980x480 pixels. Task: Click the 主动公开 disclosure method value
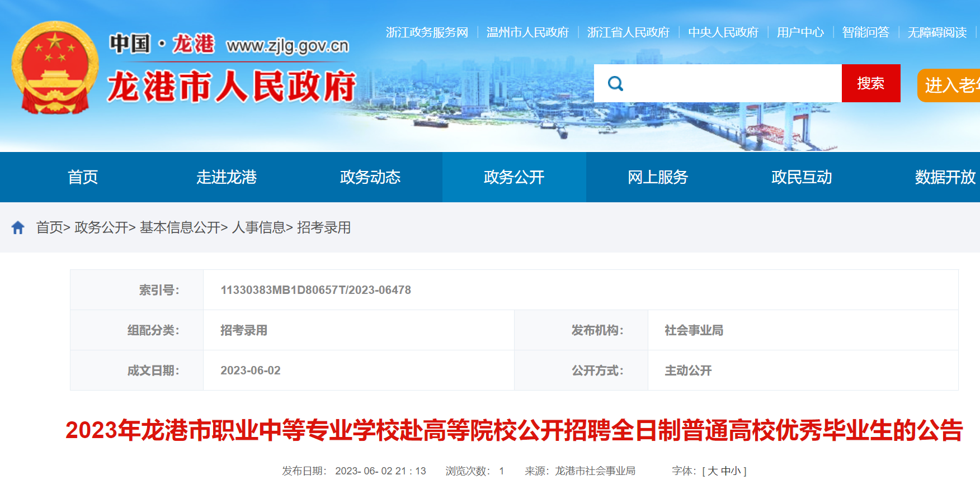pyautogui.click(x=688, y=370)
